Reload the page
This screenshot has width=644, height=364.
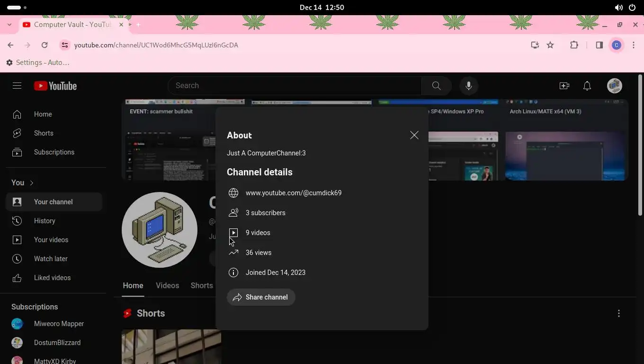point(45,45)
